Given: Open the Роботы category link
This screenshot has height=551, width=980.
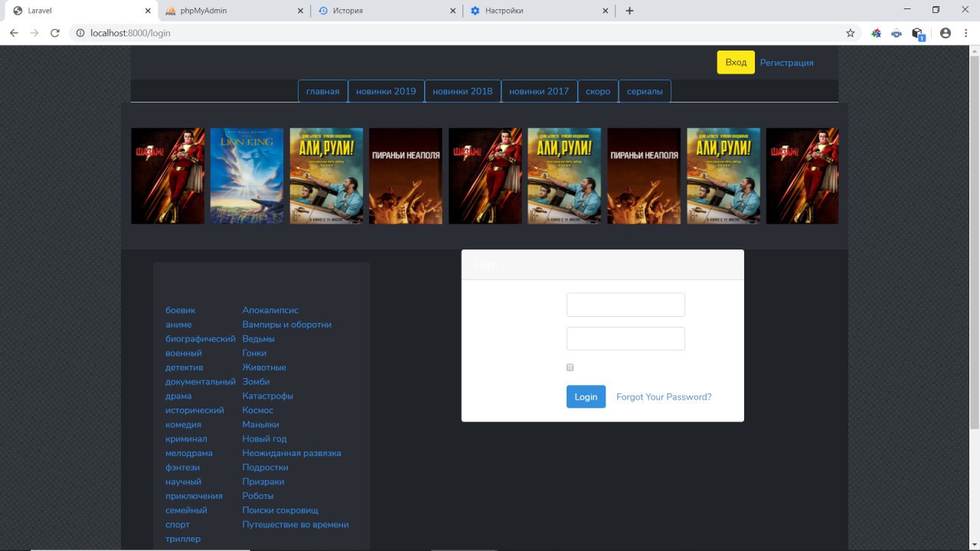Looking at the screenshot, I should [257, 496].
